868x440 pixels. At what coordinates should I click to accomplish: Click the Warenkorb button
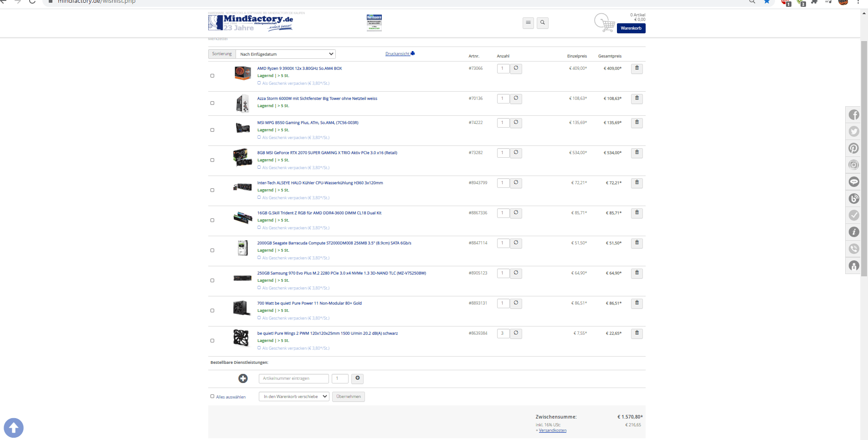[x=631, y=28]
